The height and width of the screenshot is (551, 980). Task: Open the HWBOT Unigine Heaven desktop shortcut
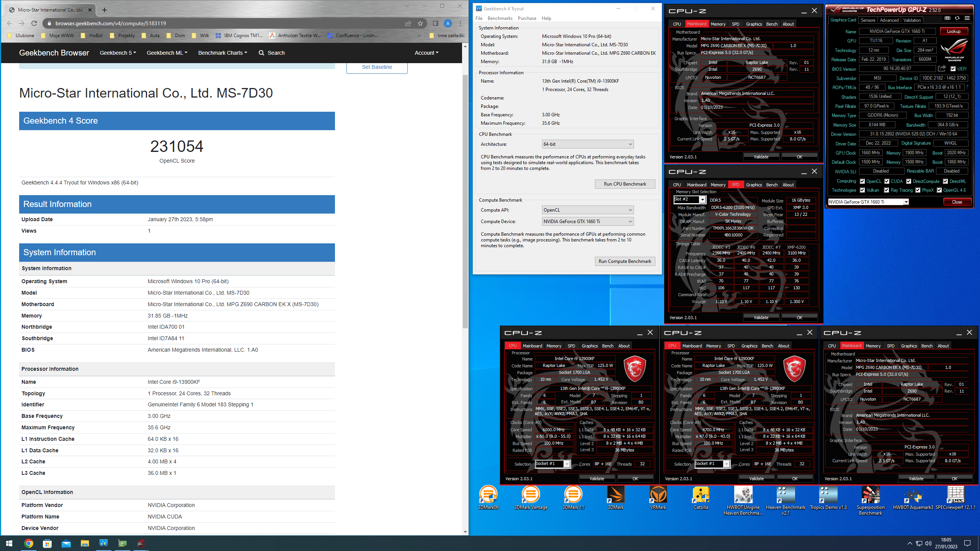pyautogui.click(x=743, y=500)
